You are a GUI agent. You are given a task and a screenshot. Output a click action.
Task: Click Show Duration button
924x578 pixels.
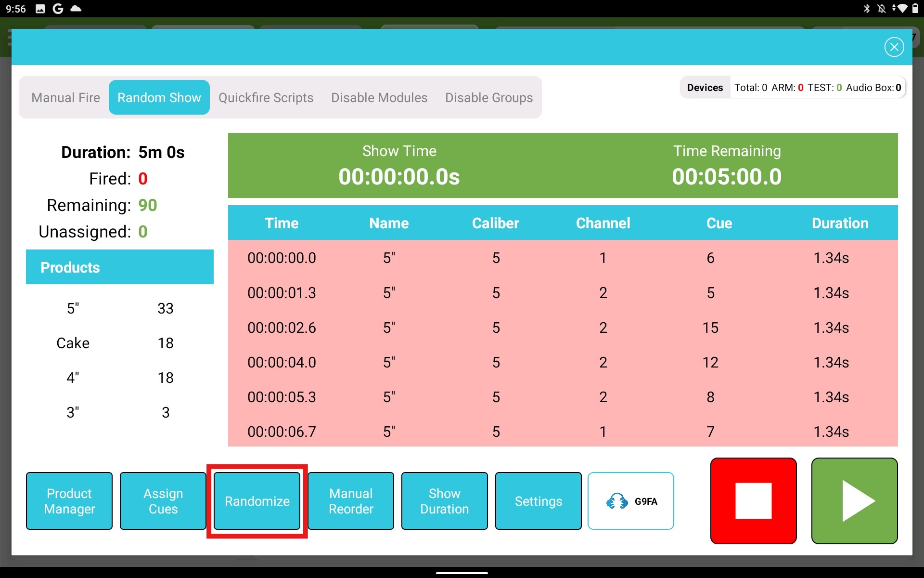444,501
